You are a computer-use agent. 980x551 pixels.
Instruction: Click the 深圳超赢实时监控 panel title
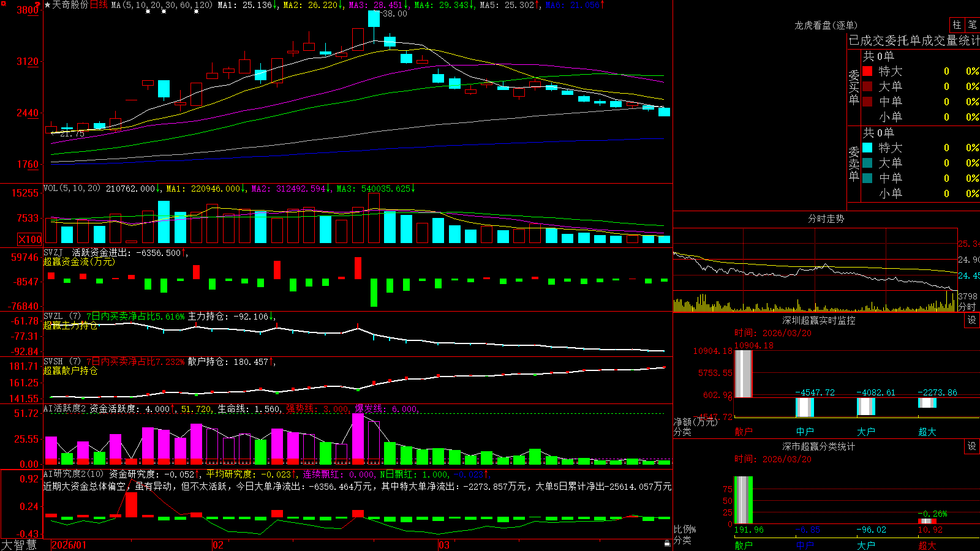[x=819, y=320]
